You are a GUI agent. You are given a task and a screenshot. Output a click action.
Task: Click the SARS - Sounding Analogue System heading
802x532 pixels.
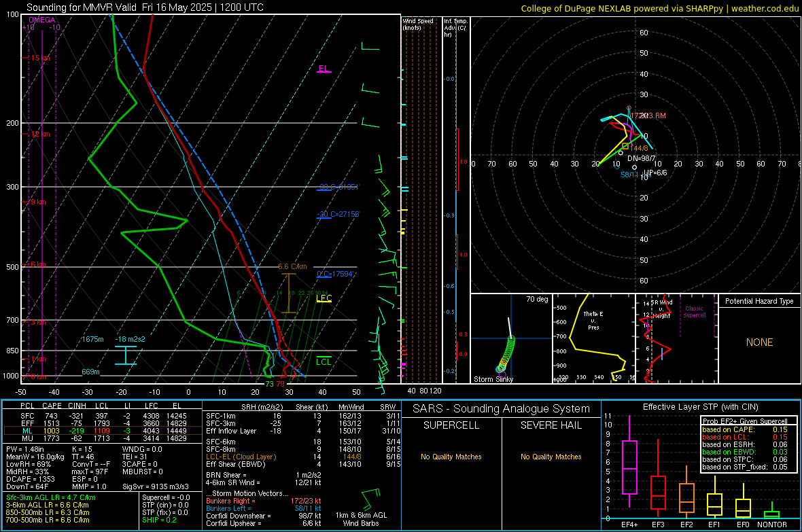tap(501, 409)
